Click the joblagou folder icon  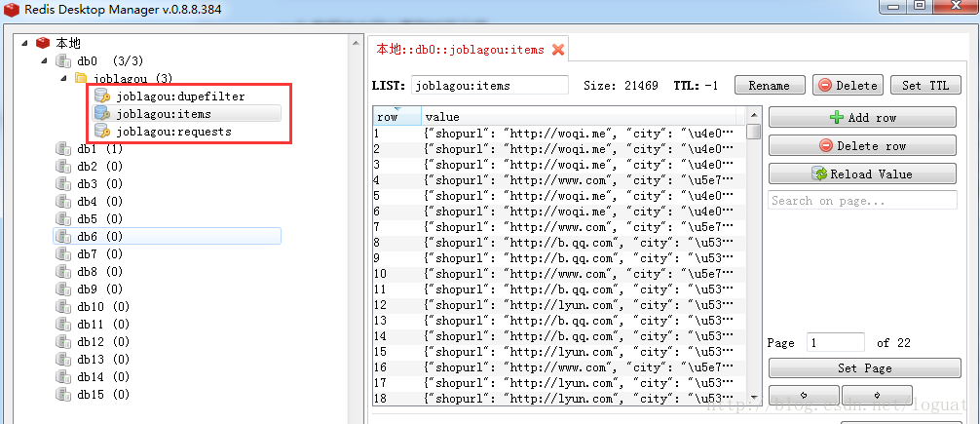pos(81,78)
